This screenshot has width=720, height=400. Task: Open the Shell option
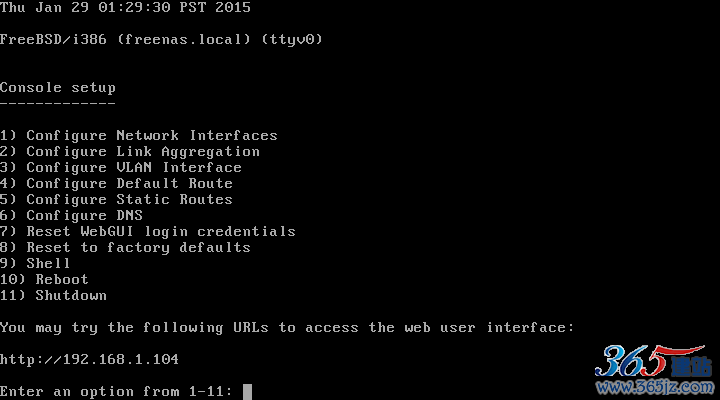[35, 264]
